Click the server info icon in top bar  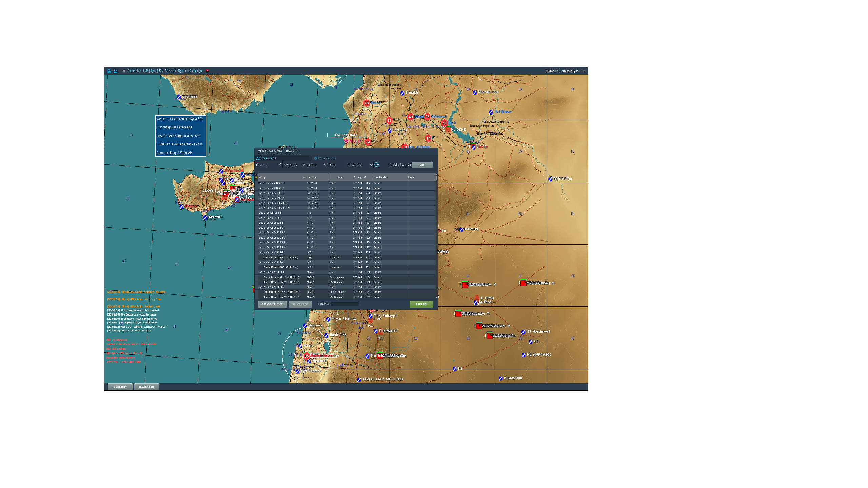point(109,71)
